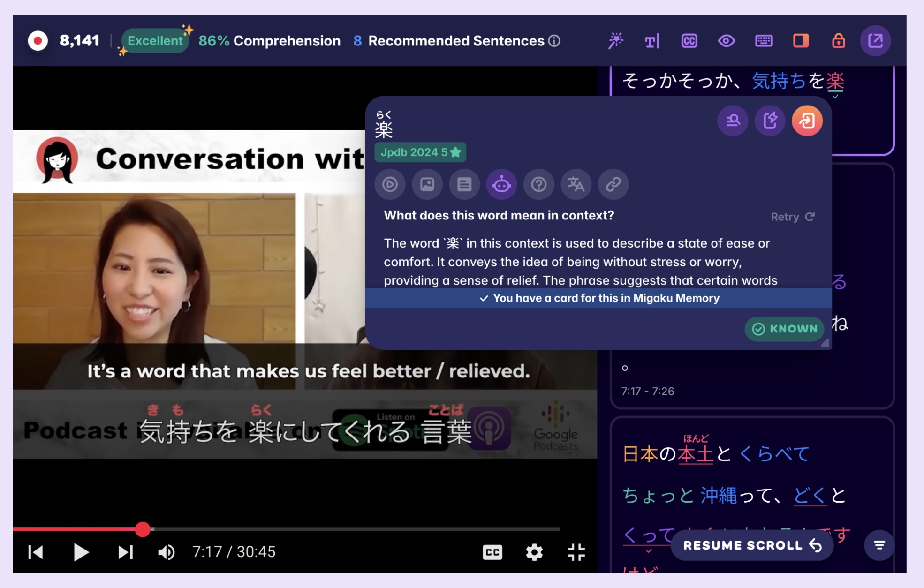Click the 7:17 - 7:26 timestamp

(648, 392)
